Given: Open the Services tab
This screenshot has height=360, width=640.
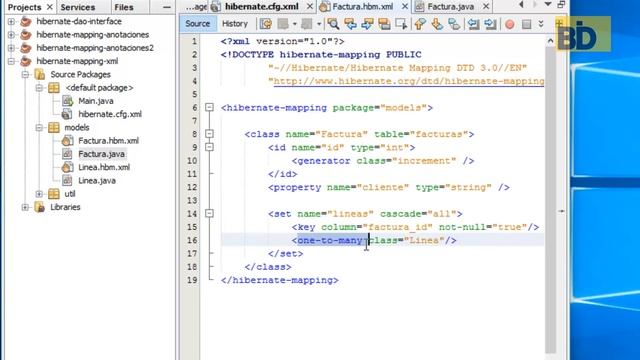Looking at the screenshot, I should (x=78, y=7).
